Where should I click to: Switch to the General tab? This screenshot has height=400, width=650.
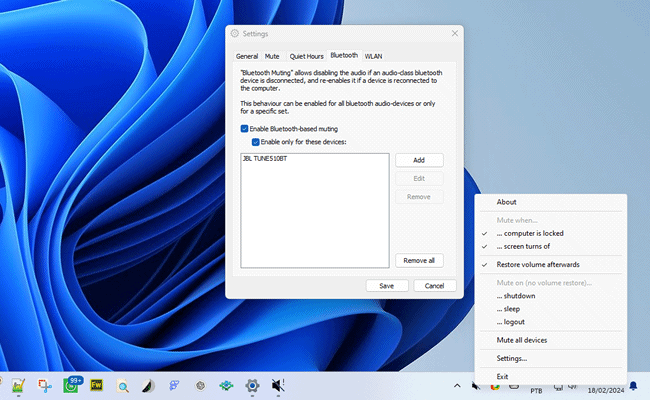click(x=247, y=56)
